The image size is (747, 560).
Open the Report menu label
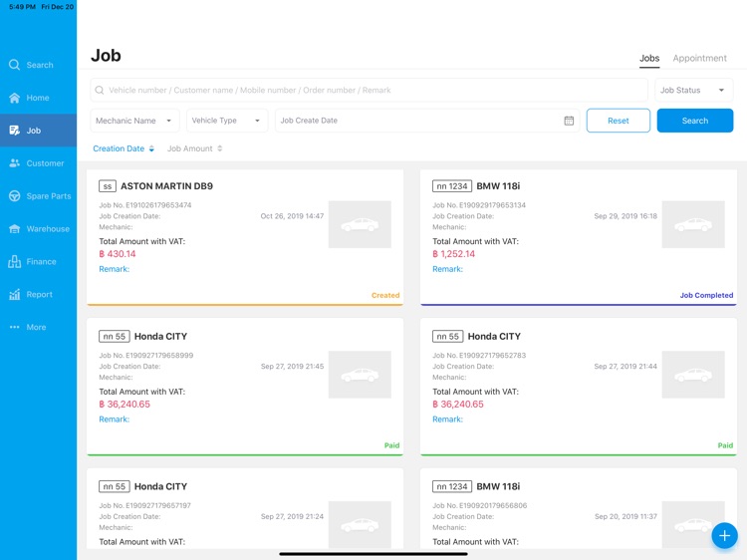pyautogui.click(x=40, y=295)
